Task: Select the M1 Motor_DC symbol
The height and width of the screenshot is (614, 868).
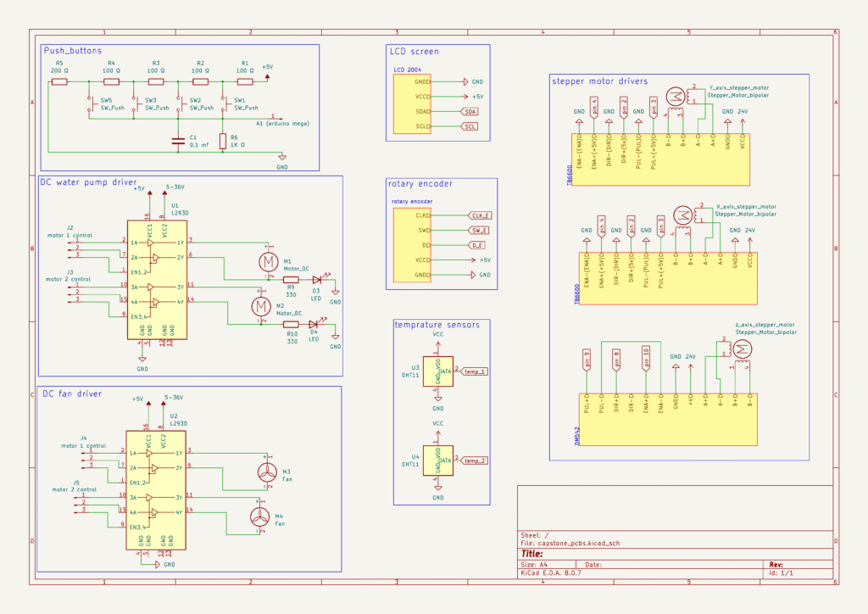Action: tap(267, 260)
